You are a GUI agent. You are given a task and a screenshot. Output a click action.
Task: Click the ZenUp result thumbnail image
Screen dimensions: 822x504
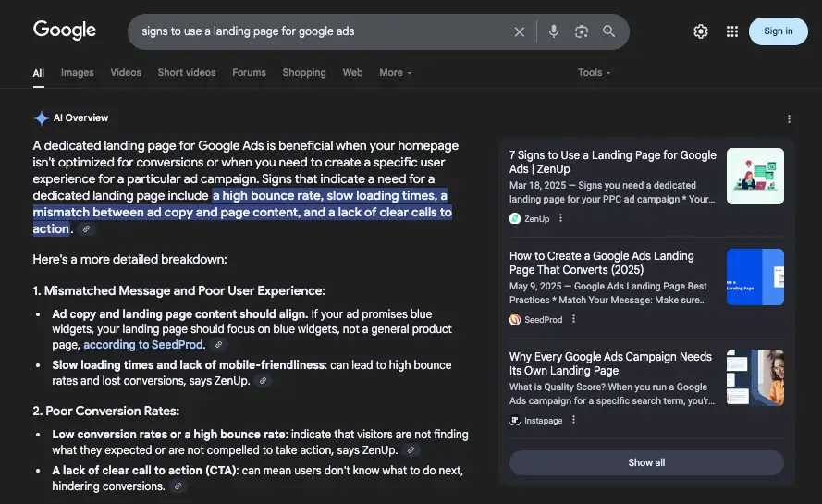pyautogui.click(x=755, y=177)
